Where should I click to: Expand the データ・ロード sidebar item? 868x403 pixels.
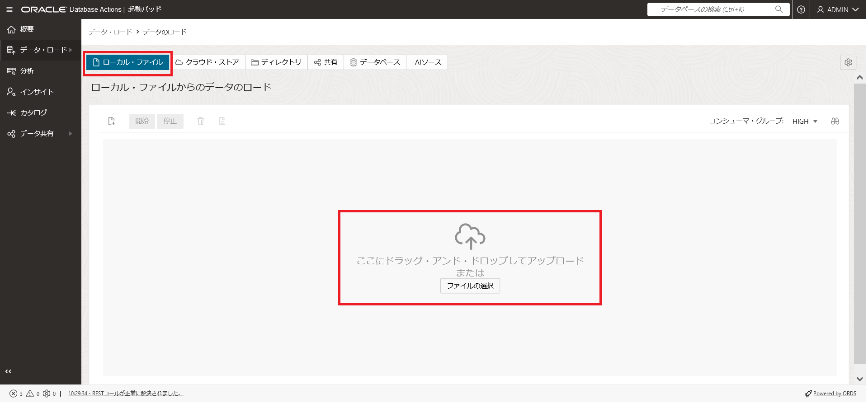coord(41,50)
